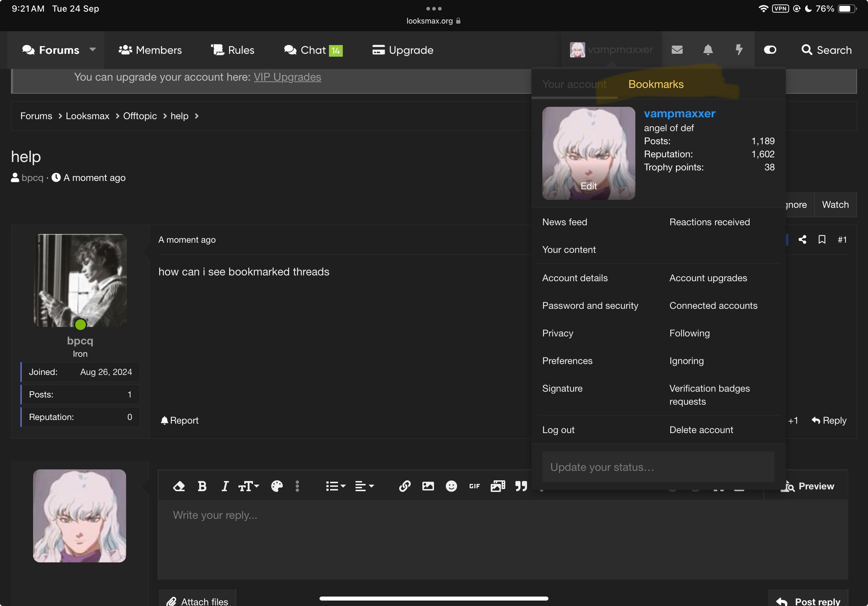Open the list dropdown

pos(336,486)
